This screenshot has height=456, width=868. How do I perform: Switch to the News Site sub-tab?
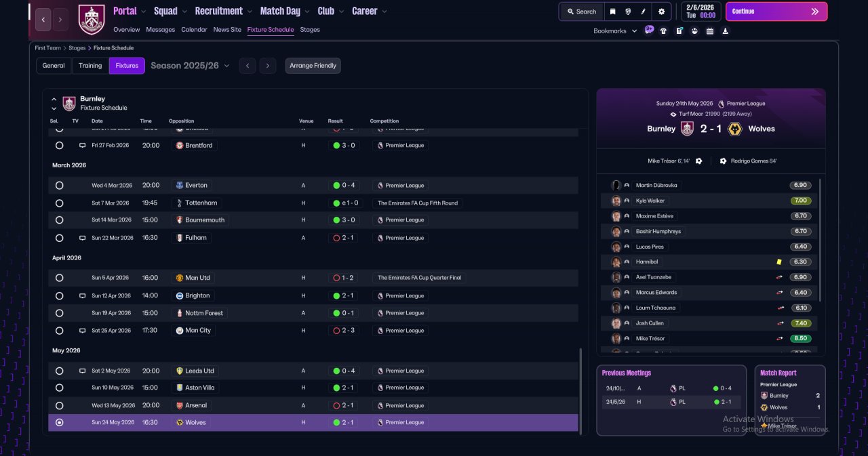coord(227,30)
